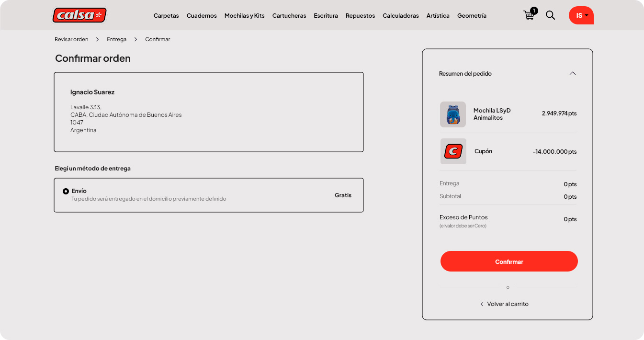This screenshot has height=340, width=644.
Task: Open the Artística menu item
Action: (438, 16)
